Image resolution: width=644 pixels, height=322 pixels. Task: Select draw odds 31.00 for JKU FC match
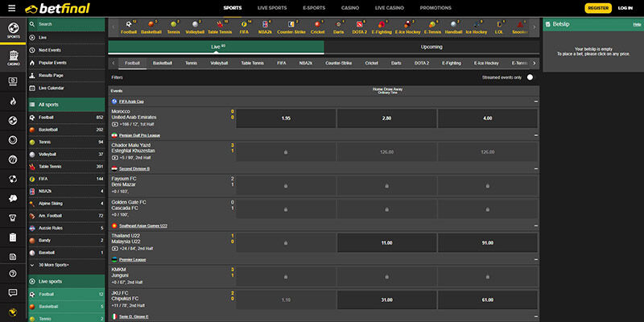click(x=386, y=299)
